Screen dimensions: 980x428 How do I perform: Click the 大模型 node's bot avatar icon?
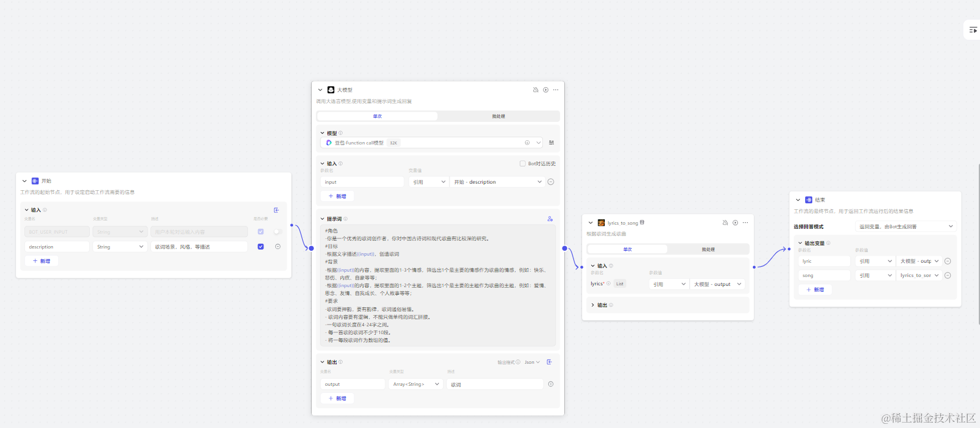coord(331,90)
